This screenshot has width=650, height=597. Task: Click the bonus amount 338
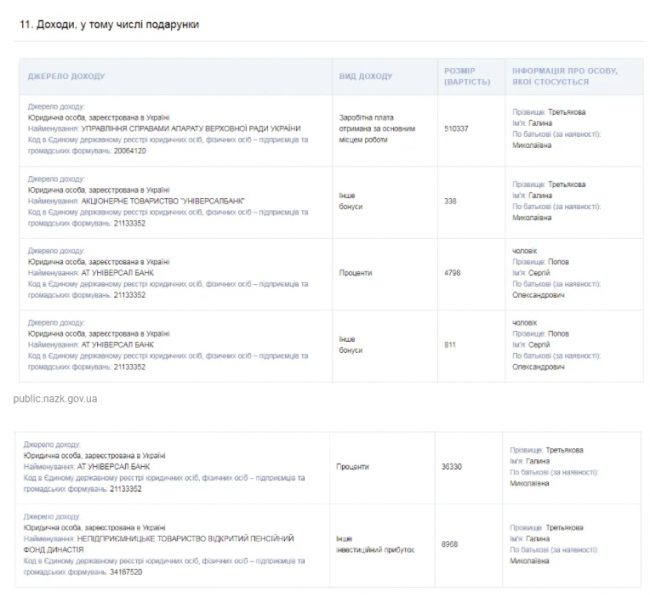[450, 200]
